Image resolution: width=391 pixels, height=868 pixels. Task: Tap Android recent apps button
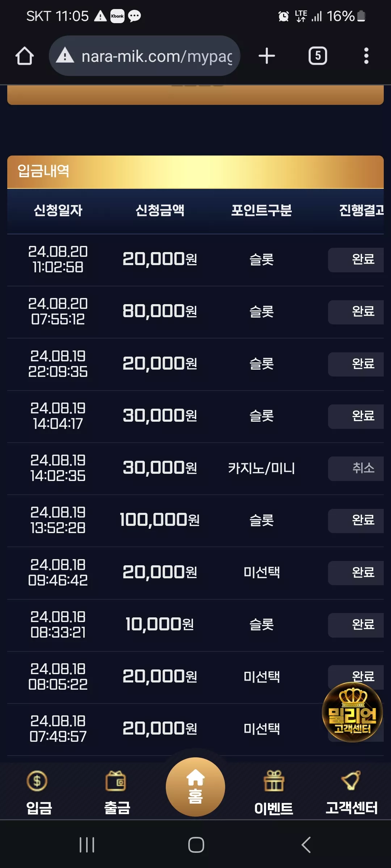click(x=87, y=845)
